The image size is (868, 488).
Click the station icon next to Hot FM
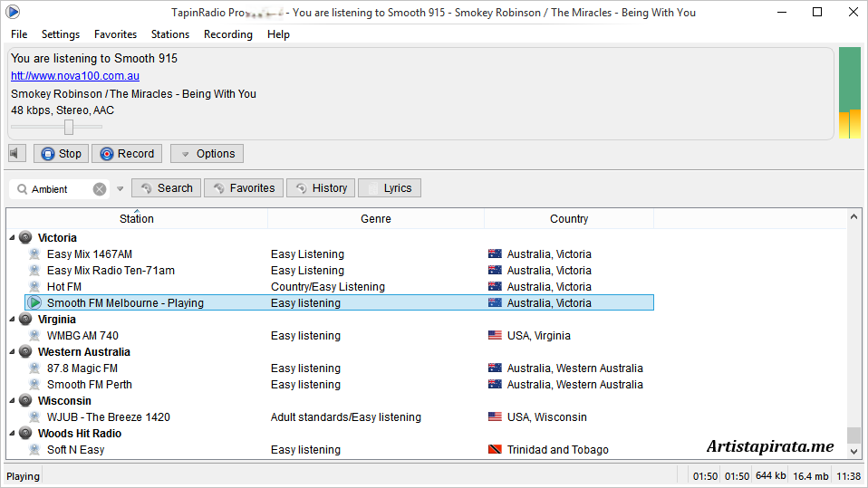(x=34, y=287)
